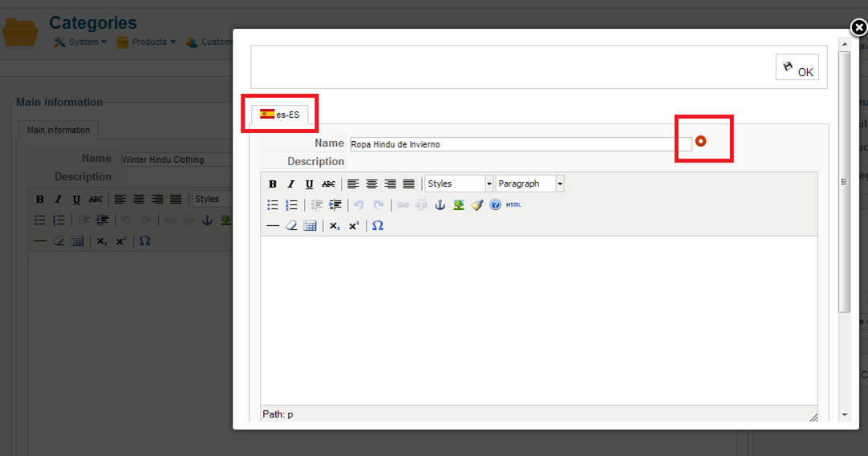The width and height of the screenshot is (868, 456).
Task: Increase indent in the dialog editor
Action: 335,205
